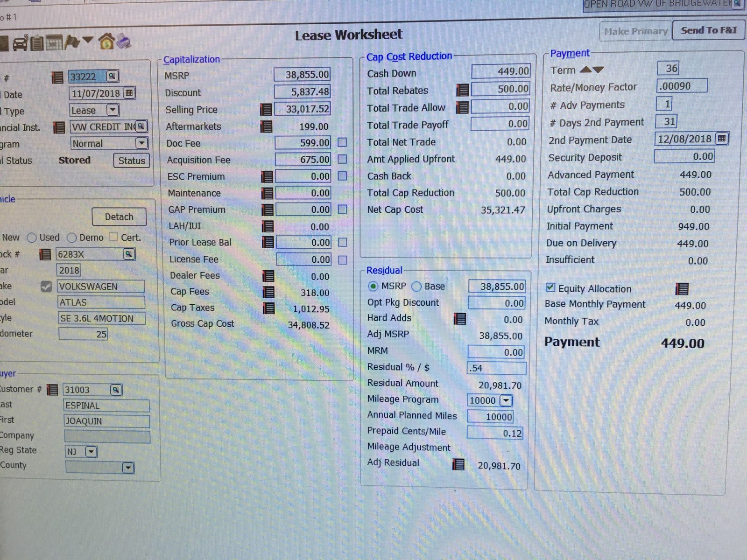
Task: Open the list icon beside VW CREDIT field
Action: pos(59,127)
